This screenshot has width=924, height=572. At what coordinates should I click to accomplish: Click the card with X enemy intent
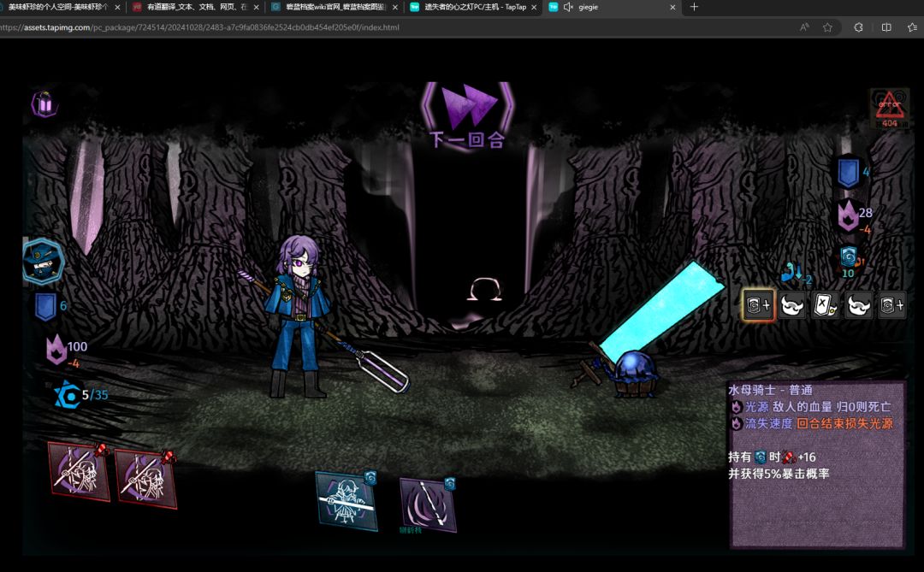[x=825, y=304]
